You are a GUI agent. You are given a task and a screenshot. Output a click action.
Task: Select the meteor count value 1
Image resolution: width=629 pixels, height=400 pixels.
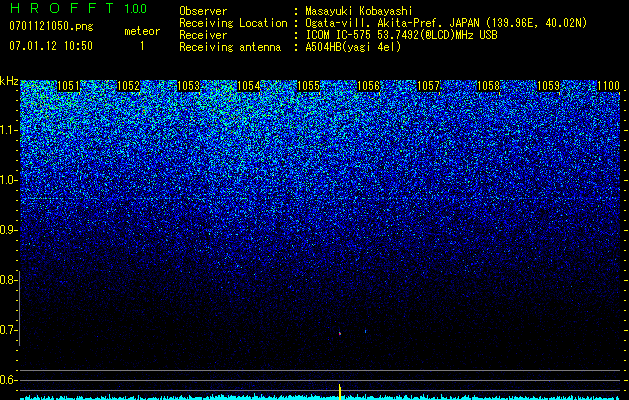[x=142, y=46]
